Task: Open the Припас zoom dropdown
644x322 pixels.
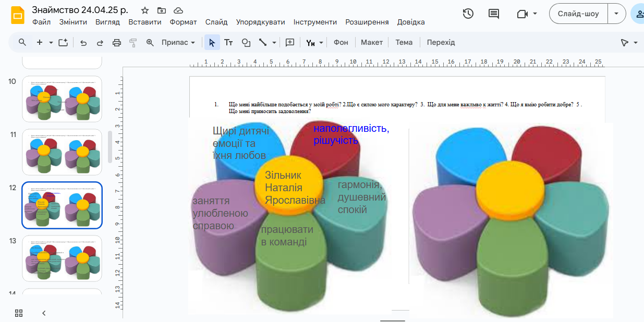Action: point(178,43)
